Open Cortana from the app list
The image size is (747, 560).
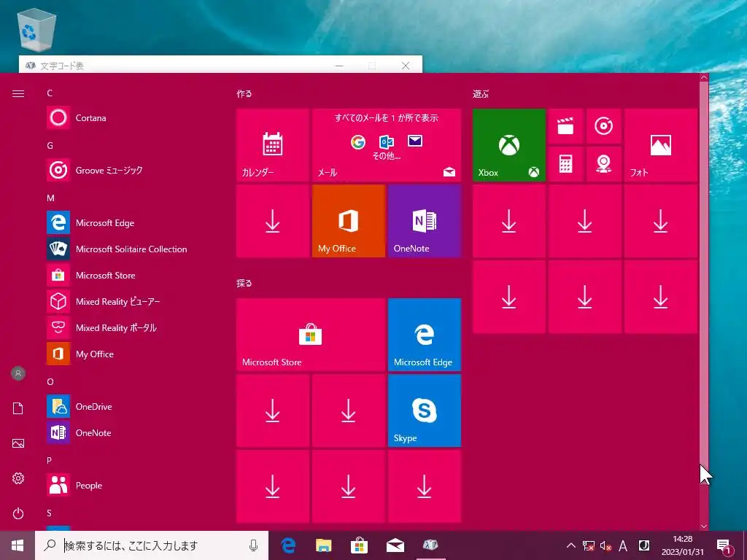point(128,117)
